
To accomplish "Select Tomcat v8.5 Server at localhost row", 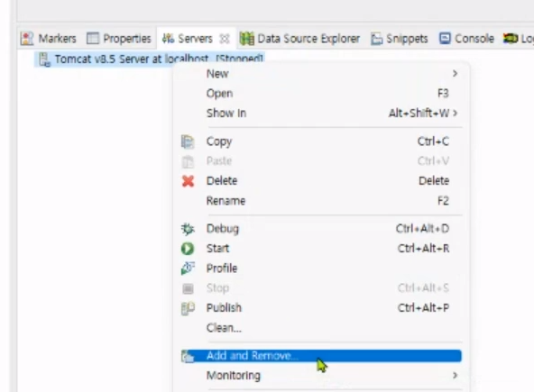I will tap(149, 59).
